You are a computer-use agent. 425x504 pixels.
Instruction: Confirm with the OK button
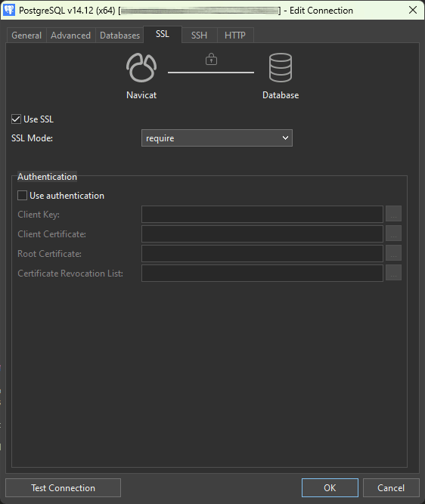tap(330, 488)
